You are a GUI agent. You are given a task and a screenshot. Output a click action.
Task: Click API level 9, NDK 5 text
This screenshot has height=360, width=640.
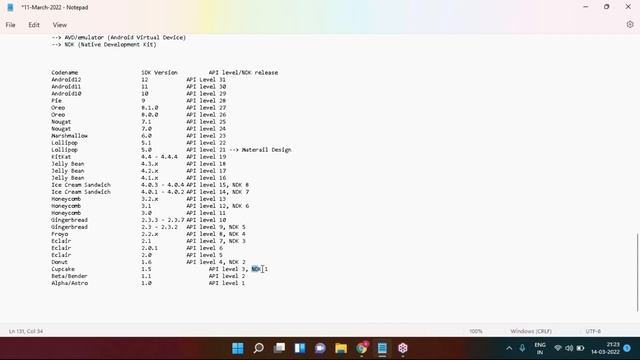(x=216, y=227)
